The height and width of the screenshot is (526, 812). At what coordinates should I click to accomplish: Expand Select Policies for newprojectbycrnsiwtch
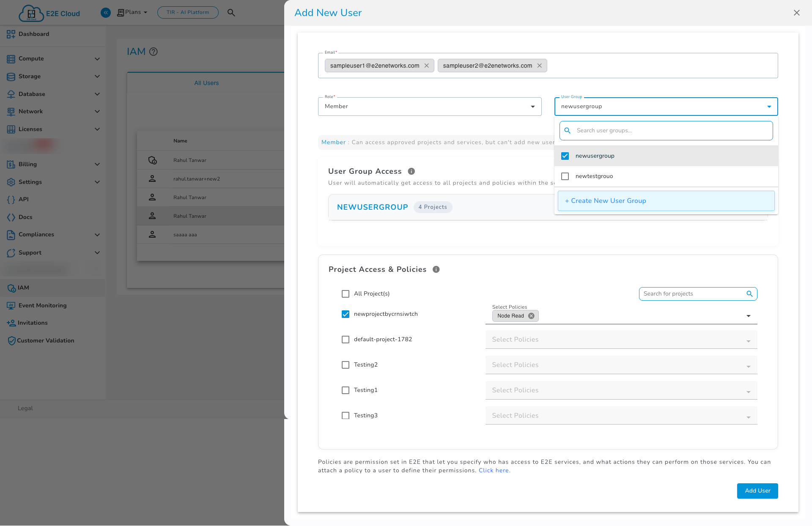748,316
